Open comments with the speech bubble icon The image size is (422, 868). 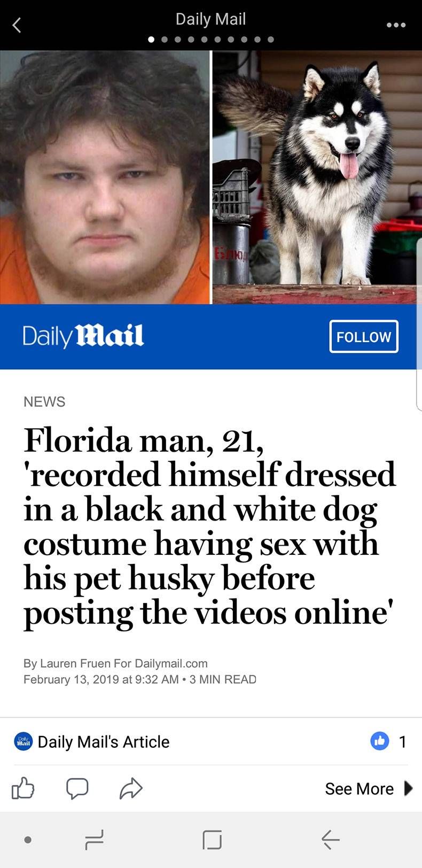[x=77, y=788]
